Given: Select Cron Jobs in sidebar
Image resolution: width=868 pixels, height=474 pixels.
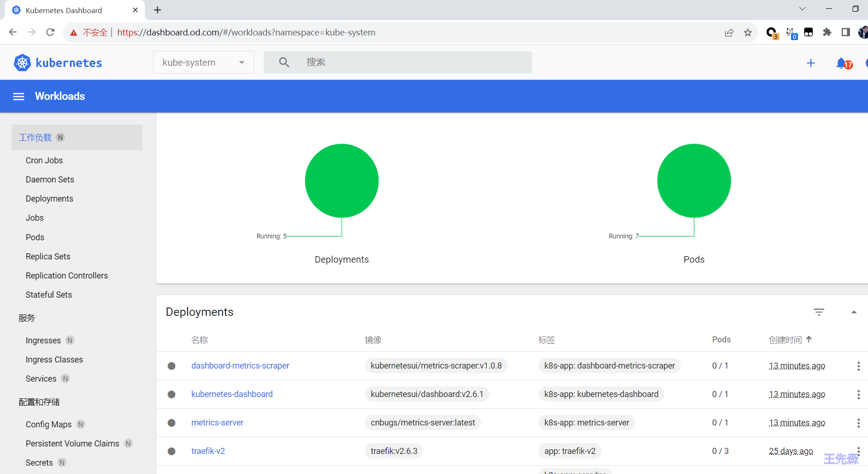Looking at the screenshot, I should (44, 160).
